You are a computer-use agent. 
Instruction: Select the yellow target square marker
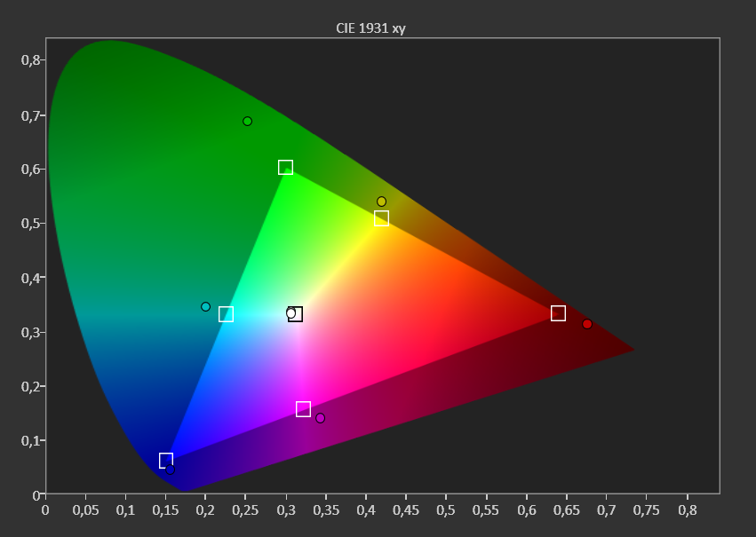click(381, 218)
